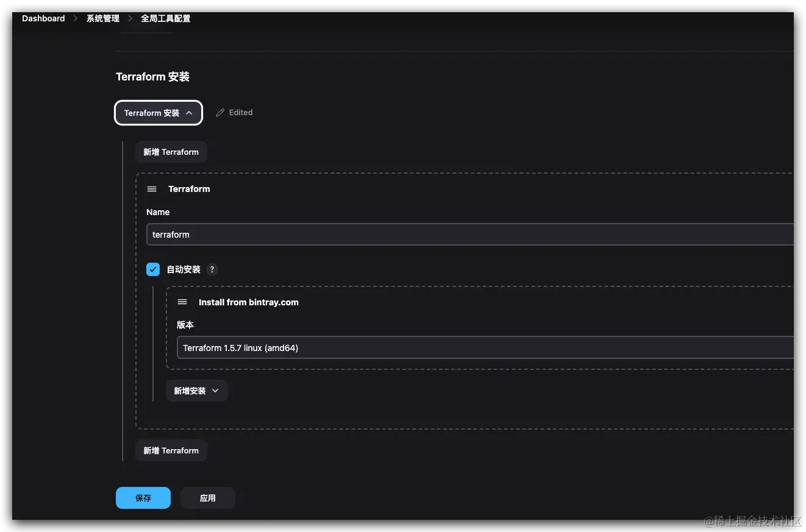
Task: Open the 新增安装 dropdown
Action: (x=196, y=391)
